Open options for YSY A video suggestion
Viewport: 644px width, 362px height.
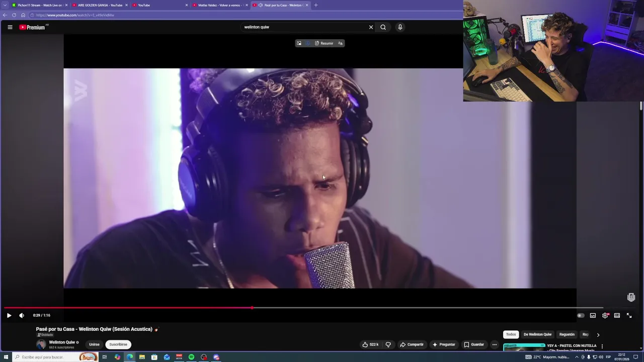coord(602,346)
